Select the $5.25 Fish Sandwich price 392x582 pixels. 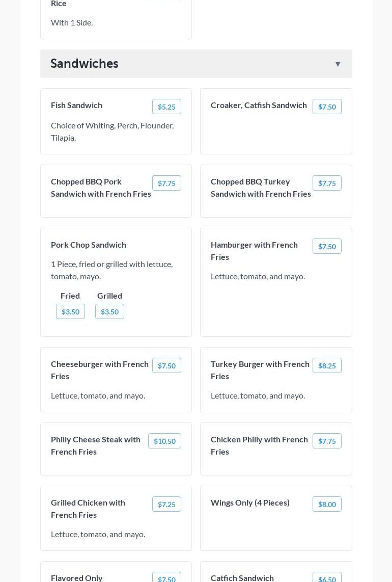coord(166,107)
